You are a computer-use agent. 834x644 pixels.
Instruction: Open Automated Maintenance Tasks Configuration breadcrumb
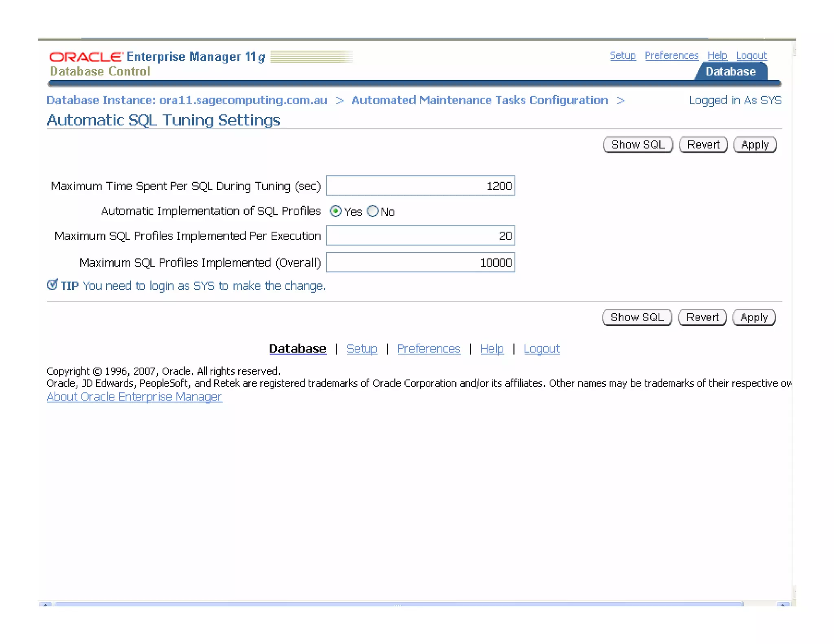tap(479, 100)
